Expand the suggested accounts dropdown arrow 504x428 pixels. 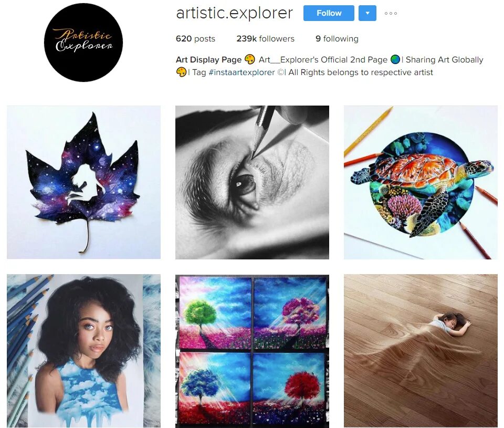click(x=367, y=13)
